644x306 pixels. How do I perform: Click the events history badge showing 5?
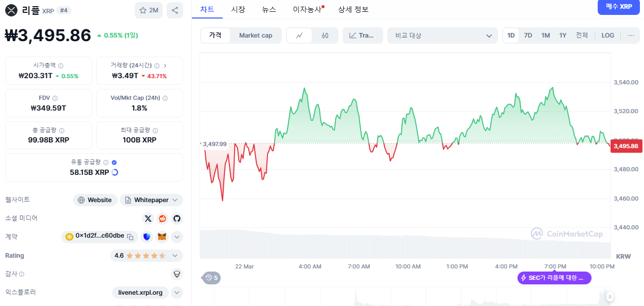(x=211, y=278)
